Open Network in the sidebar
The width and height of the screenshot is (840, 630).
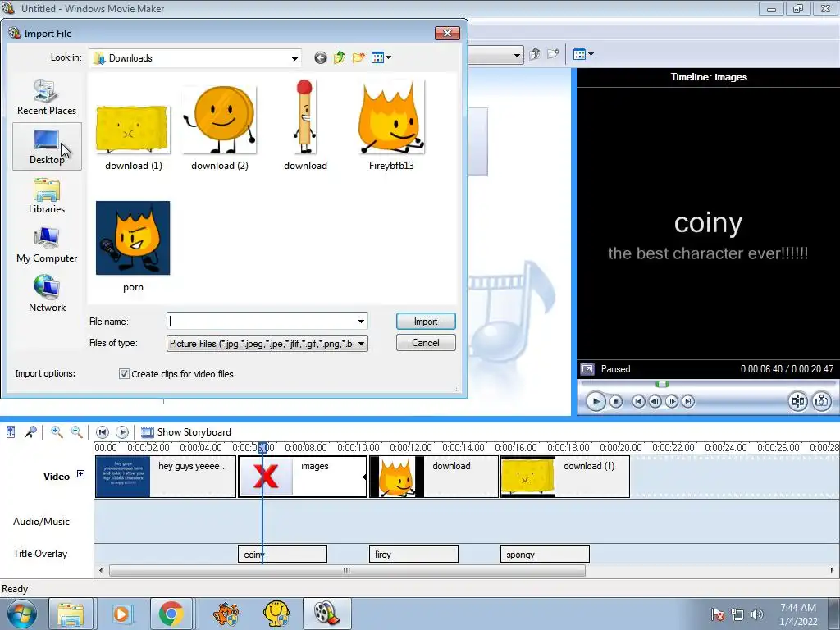tap(47, 294)
